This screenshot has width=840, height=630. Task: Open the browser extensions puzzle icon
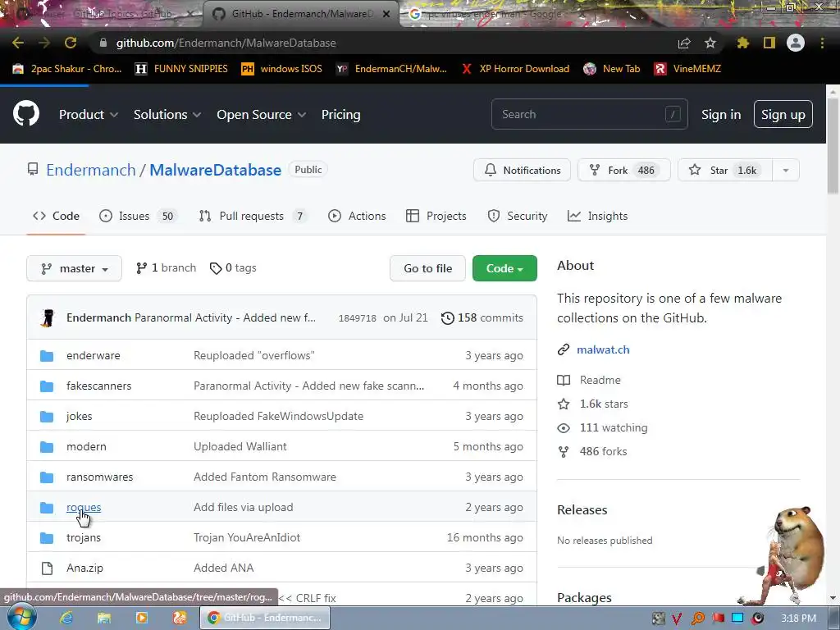tap(743, 43)
